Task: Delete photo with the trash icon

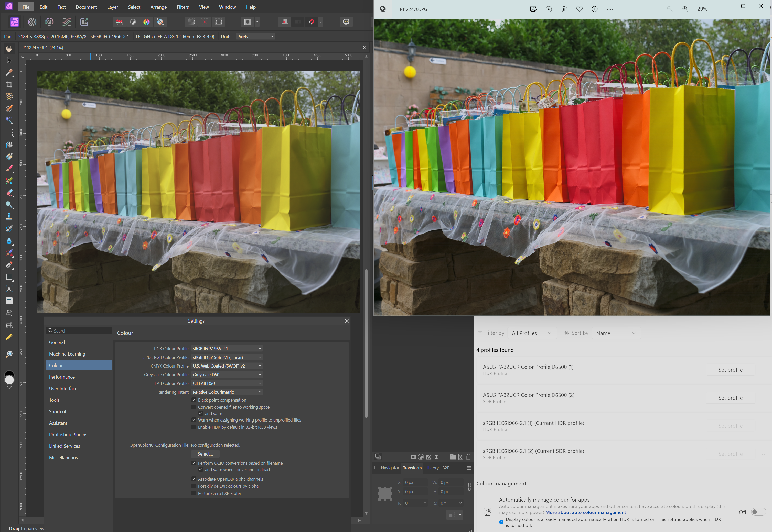Action: 564,9
